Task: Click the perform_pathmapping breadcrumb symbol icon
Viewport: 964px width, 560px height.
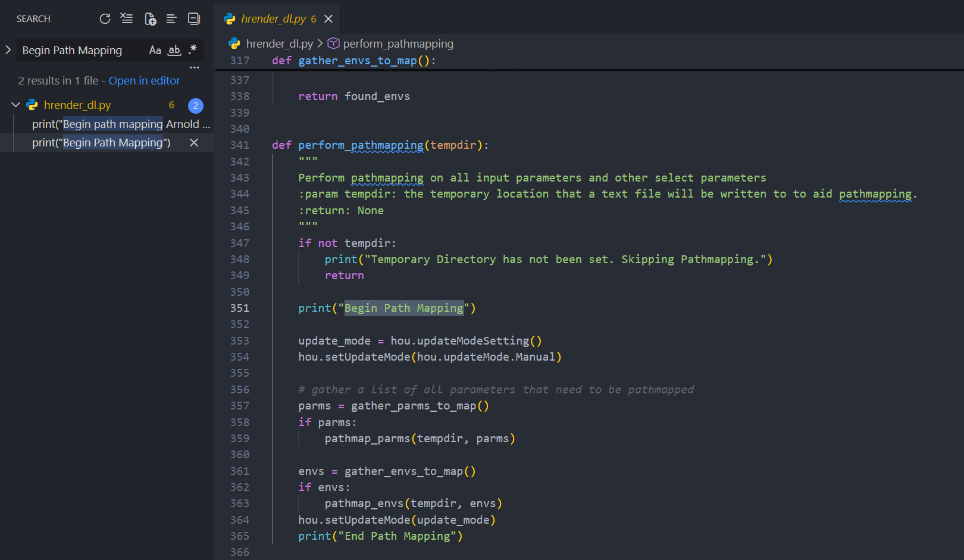Action: point(334,43)
